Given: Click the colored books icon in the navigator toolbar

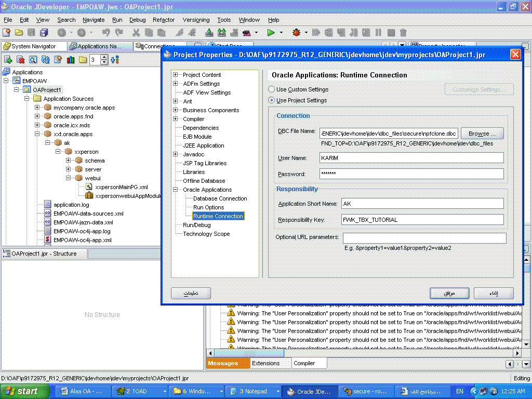Looking at the screenshot, I should pyautogui.click(x=71, y=60).
